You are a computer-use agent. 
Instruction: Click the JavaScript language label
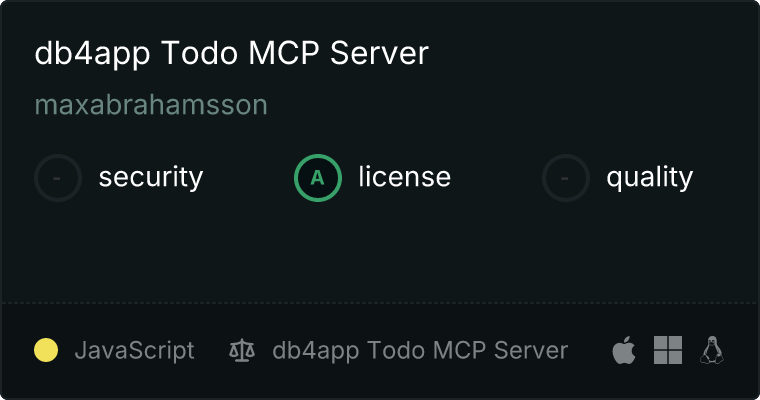(135, 350)
